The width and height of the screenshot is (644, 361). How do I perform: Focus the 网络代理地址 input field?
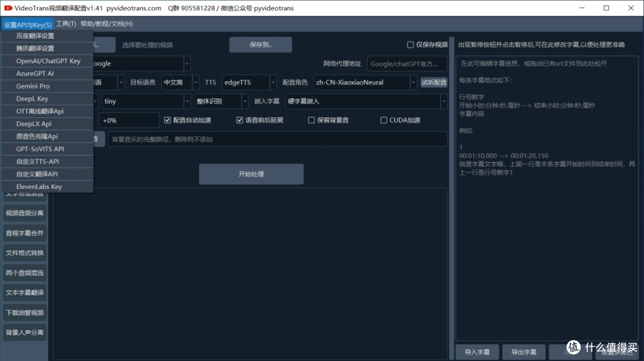tap(407, 64)
